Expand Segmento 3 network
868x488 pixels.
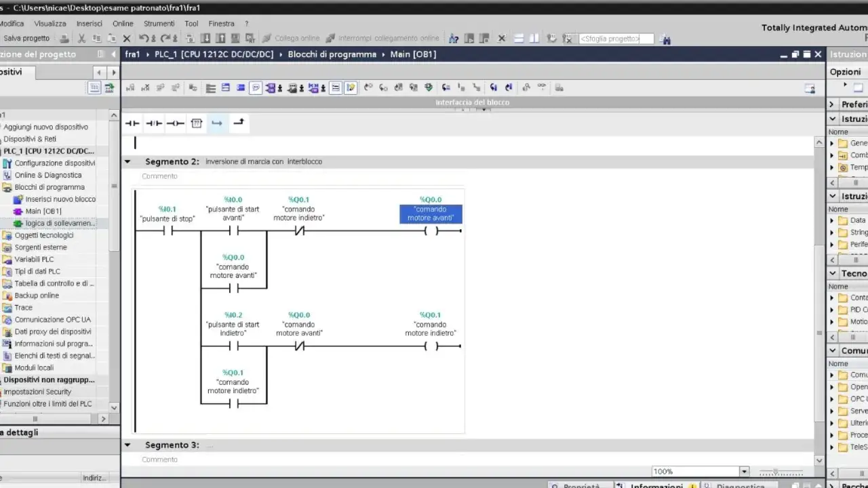coord(127,445)
